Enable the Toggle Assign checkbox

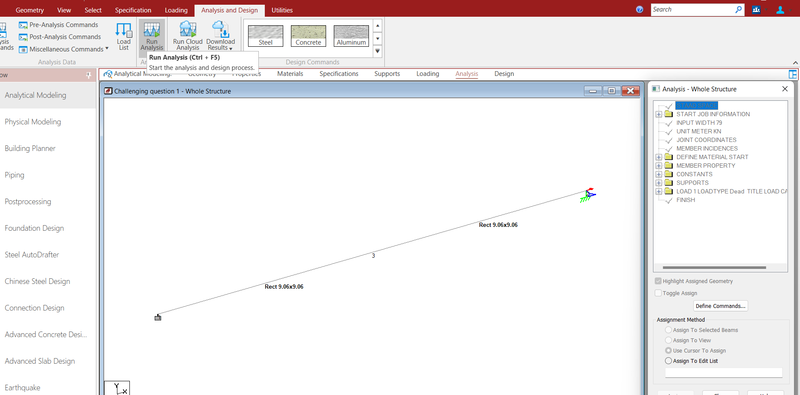coord(658,293)
